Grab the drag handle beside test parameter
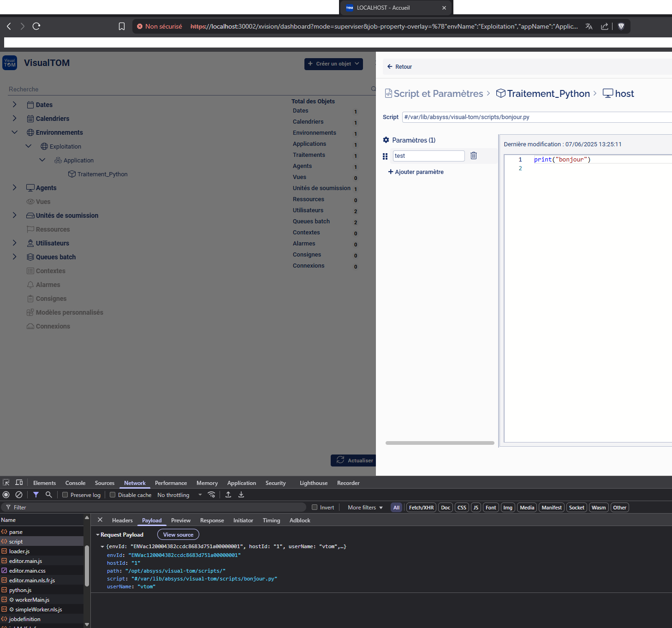This screenshot has height=628, width=672. click(385, 156)
